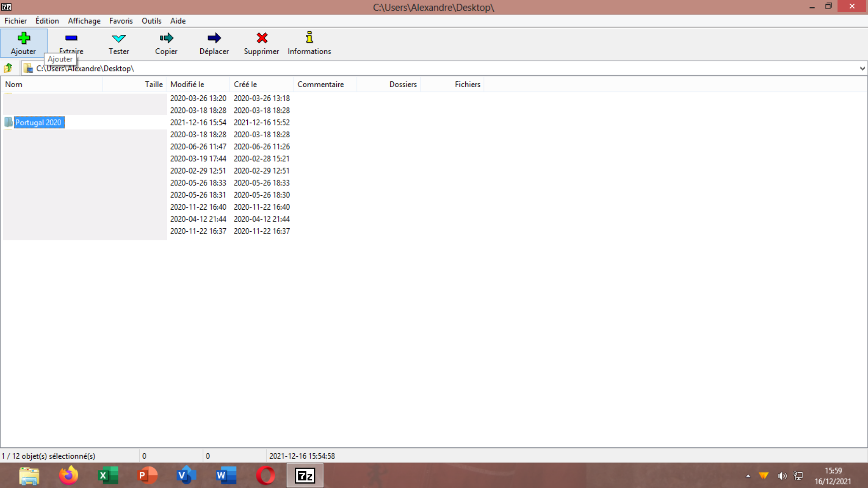Expand the hidden icons tray arrow
868x488 pixels.
(748, 475)
